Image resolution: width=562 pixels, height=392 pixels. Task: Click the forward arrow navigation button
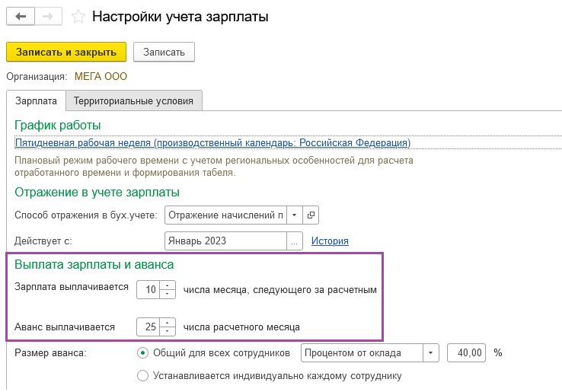click(48, 17)
